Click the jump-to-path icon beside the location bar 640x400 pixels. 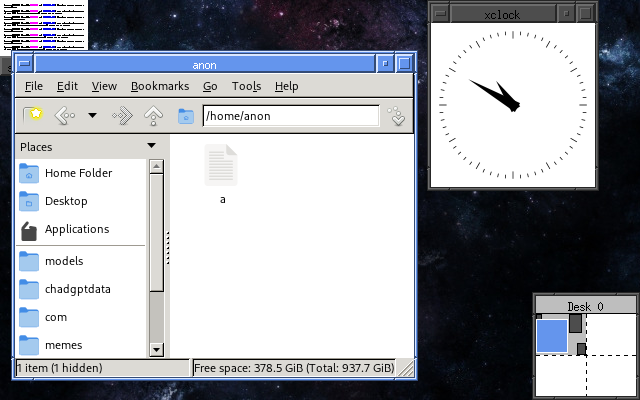(x=396, y=116)
